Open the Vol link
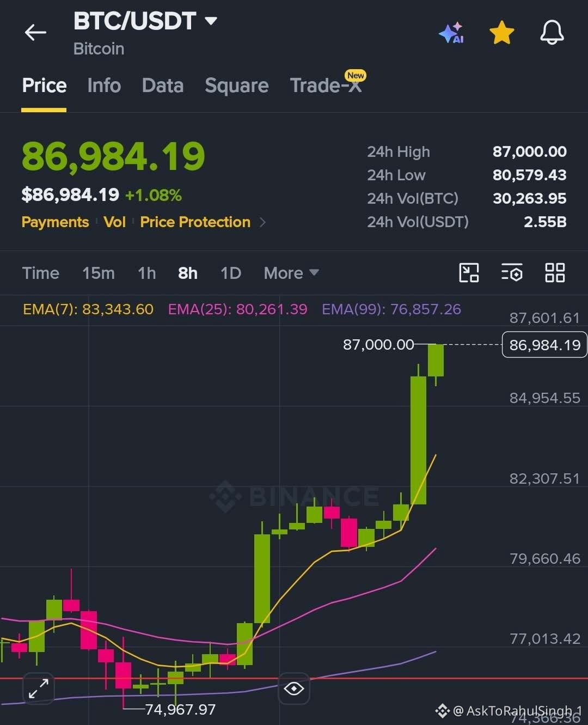Image resolution: width=588 pixels, height=725 pixels. tap(114, 222)
